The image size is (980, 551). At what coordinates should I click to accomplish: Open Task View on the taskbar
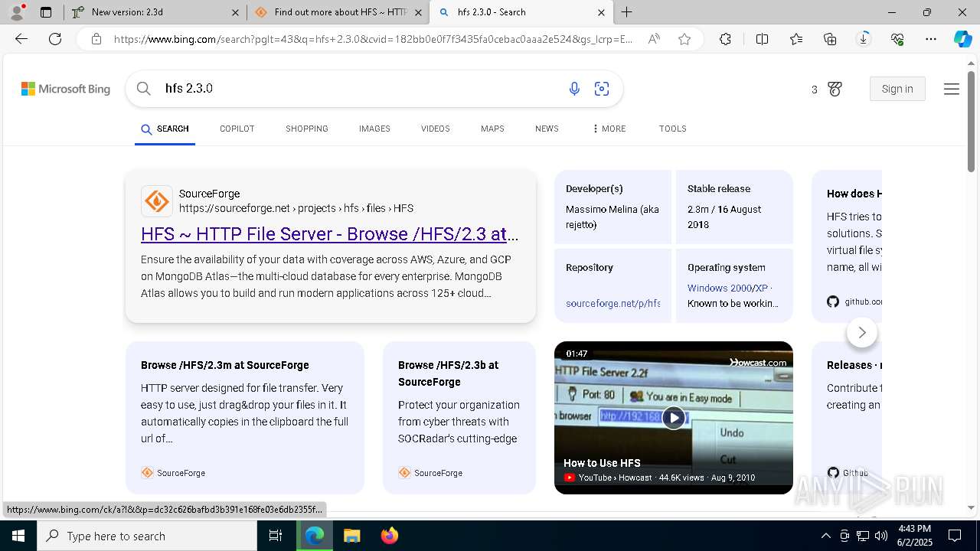(x=276, y=536)
